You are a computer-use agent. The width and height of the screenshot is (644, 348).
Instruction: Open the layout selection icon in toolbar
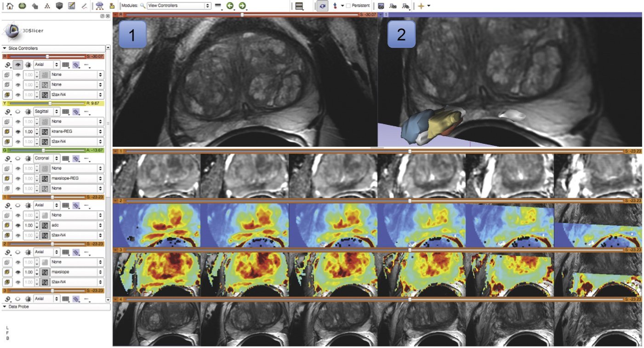pyautogui.click(x=299, y=6)
